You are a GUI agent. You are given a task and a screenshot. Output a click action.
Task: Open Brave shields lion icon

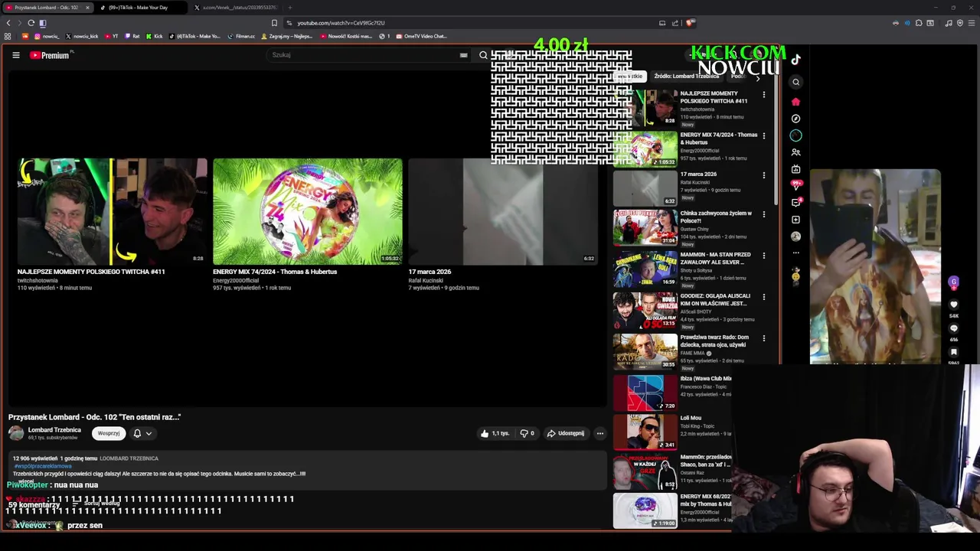pyautogui.click(x=690, y=23)
